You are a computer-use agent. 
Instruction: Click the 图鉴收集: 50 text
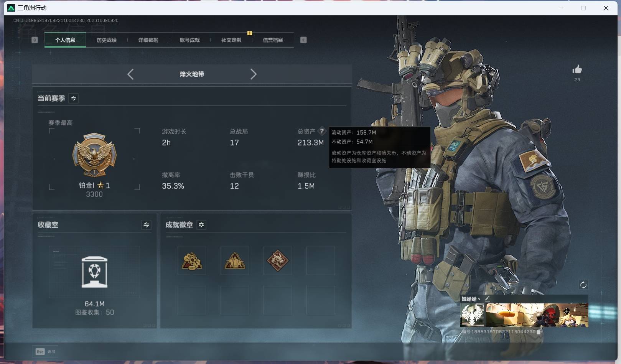pos(94,312)
